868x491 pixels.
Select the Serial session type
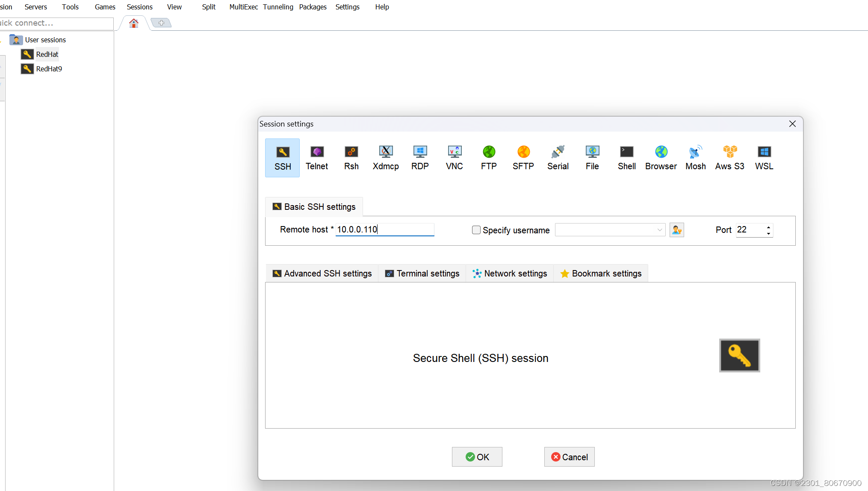pos(558,158)
